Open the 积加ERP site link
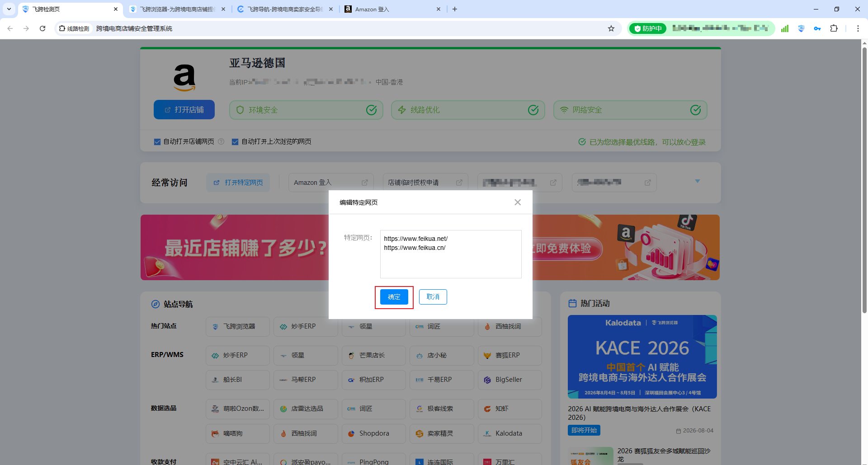Screen dimensions: 868x465 click(x=374, y=380)
